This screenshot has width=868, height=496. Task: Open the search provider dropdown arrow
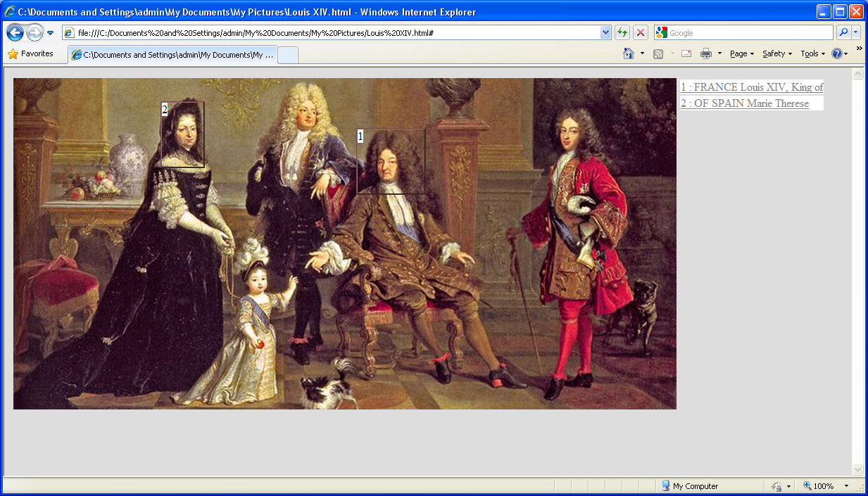click(856, 33)
